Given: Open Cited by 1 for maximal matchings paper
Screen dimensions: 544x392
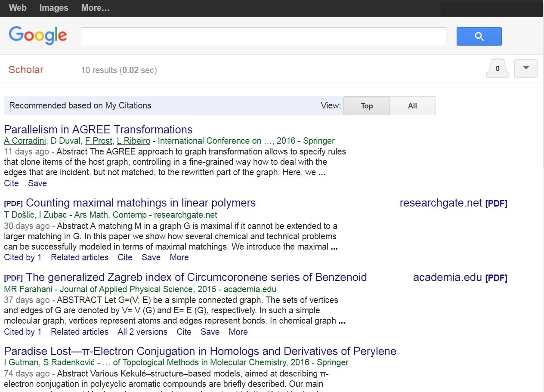Looking at the screenshot, I should pyautogui.click(x=23, y=257).
